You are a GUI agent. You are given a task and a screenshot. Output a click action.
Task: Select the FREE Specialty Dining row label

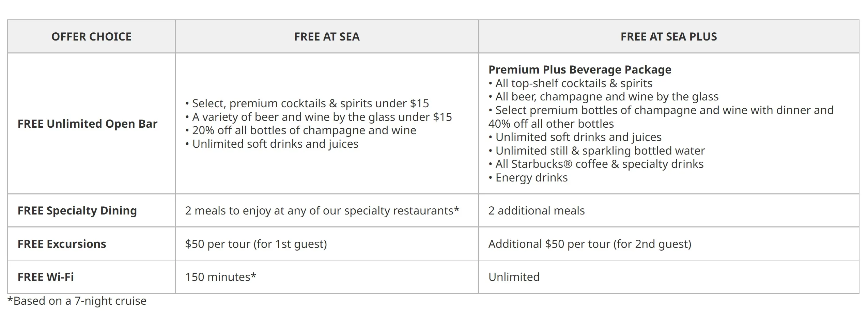(x=77, y=210)
